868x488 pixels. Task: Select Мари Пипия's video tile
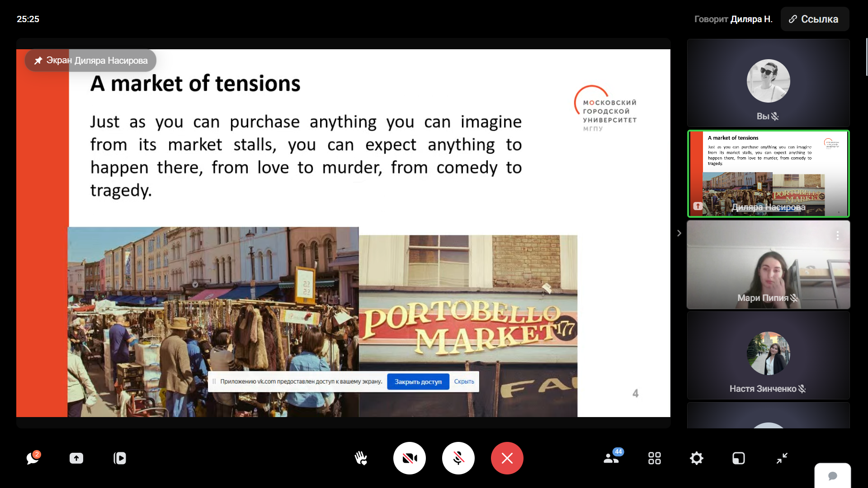[769, 265]
